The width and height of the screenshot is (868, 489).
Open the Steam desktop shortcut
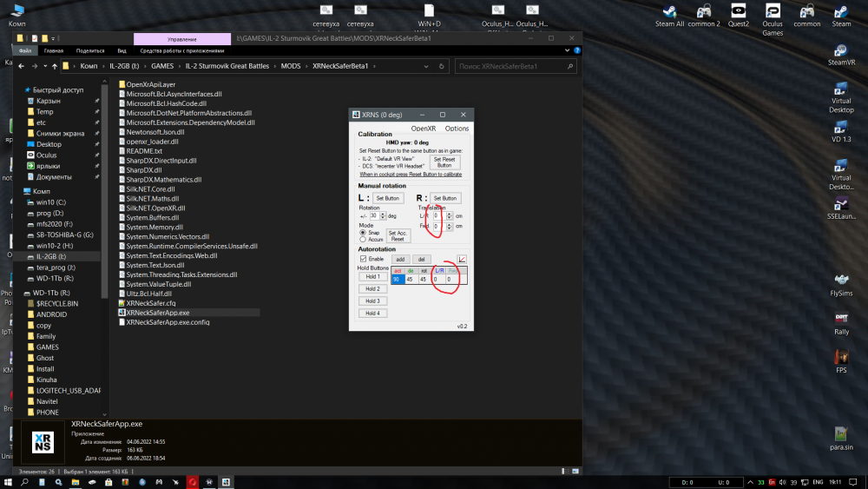[841, 15]
